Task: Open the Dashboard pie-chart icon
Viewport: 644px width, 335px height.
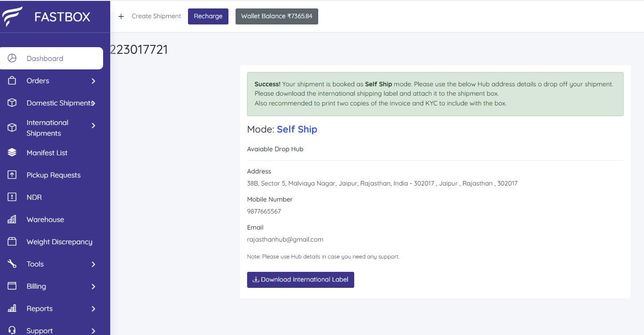Action: tap(12, 58)
